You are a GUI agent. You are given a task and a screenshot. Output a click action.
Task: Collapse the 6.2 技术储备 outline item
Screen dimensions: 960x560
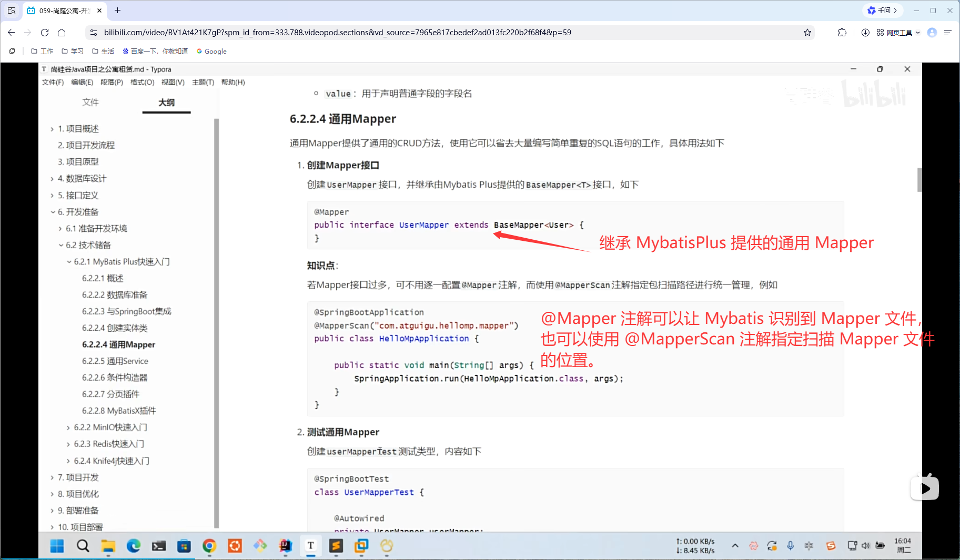tap(60, 245)
